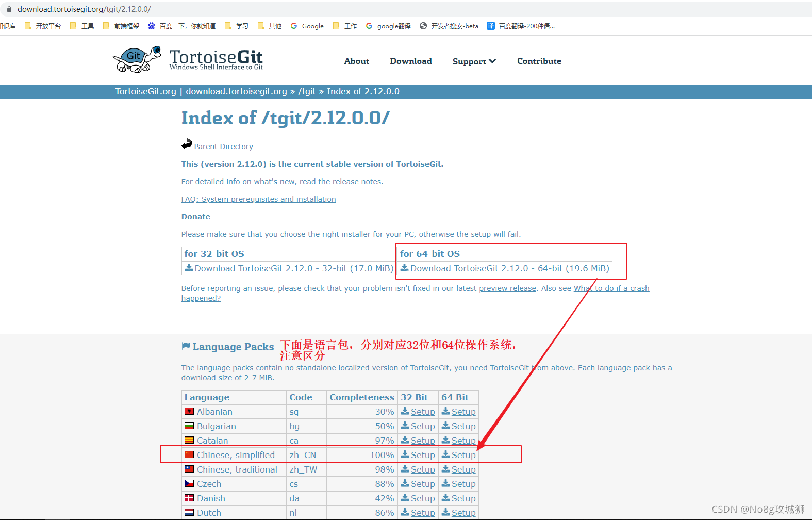The width and height of the screenshot is (812, 520).
Task: Download Catalan 64 Bit Setup
Action: 463,441
